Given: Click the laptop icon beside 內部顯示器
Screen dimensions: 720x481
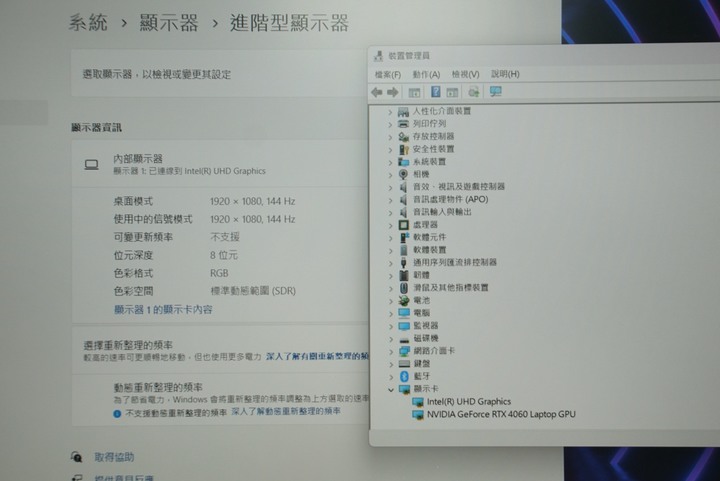Looking at the screenshot, I should [91, 165].
